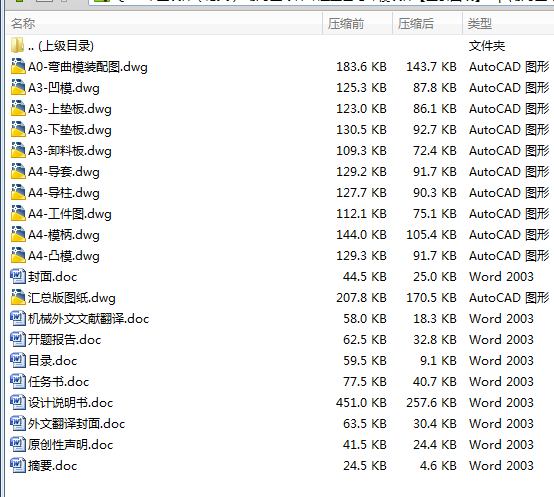Click the file name 开题报告.doc
Viewport: 554px width, 497px height.
[x=64, y=340]
